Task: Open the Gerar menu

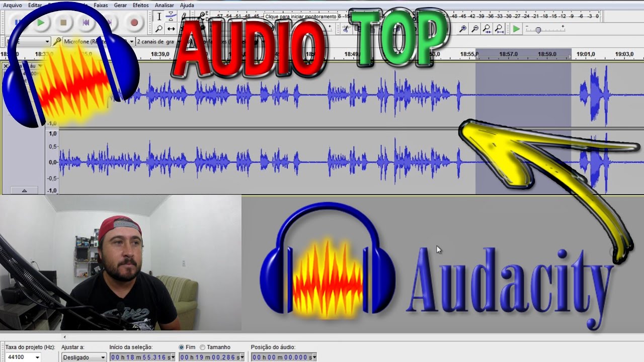Action: 120,5
